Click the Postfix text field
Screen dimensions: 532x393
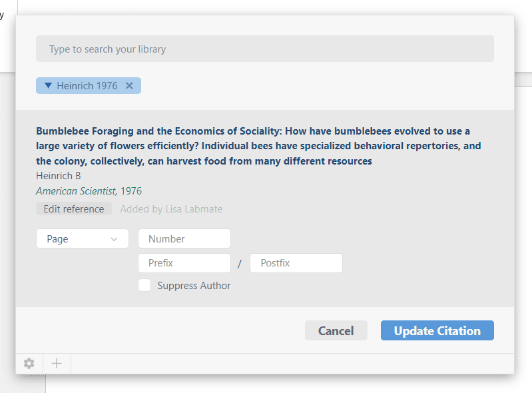click(x=296, y=263)
